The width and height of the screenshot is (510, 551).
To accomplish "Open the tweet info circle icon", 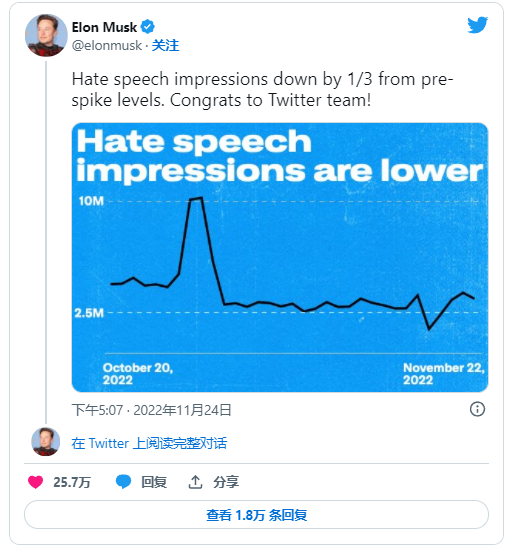I will [x=477, y=409].
